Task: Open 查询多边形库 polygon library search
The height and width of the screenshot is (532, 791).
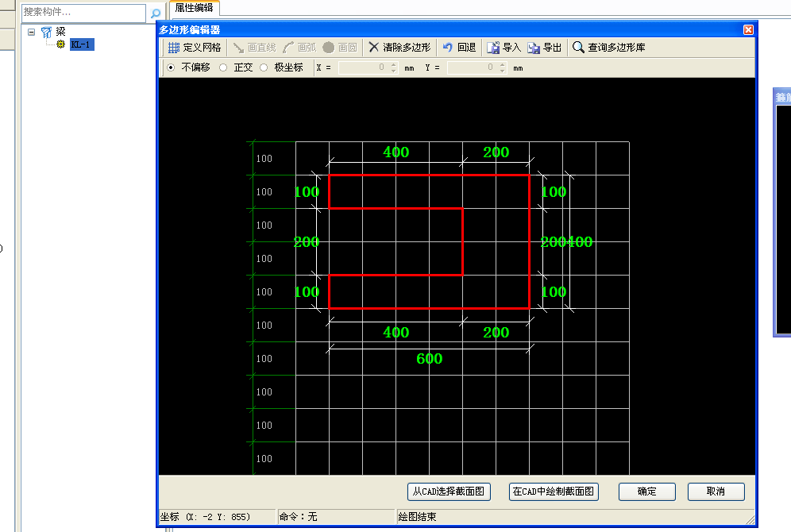Action: (x=609, y=48)
